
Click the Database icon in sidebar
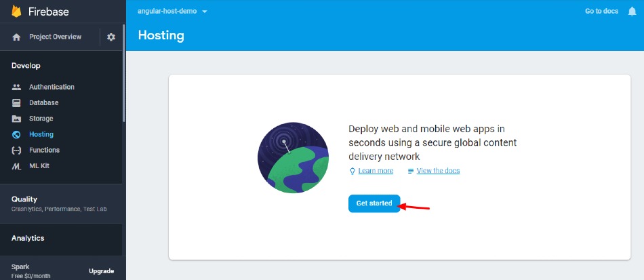click(x=16, y=102)
